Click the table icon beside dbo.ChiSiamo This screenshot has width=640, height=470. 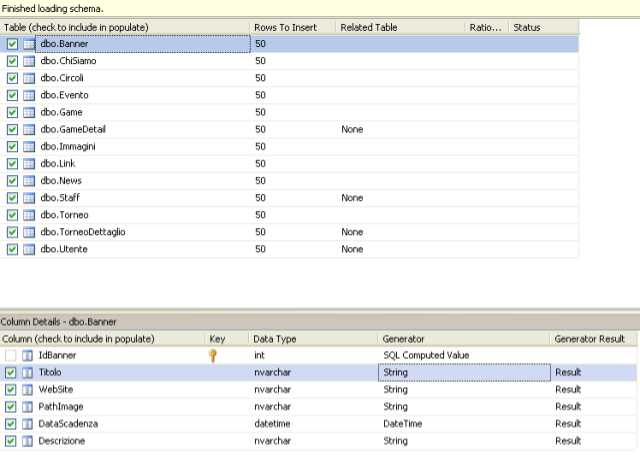pos(29,61)
